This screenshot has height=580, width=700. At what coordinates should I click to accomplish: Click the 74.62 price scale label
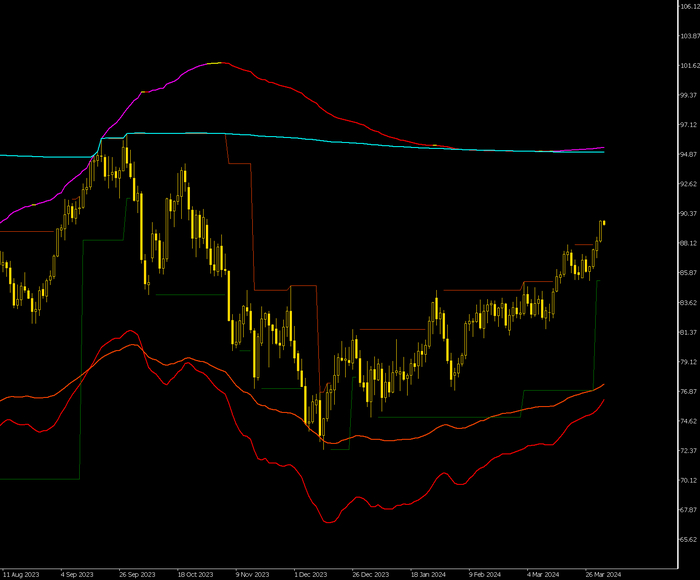click(690, 421)
